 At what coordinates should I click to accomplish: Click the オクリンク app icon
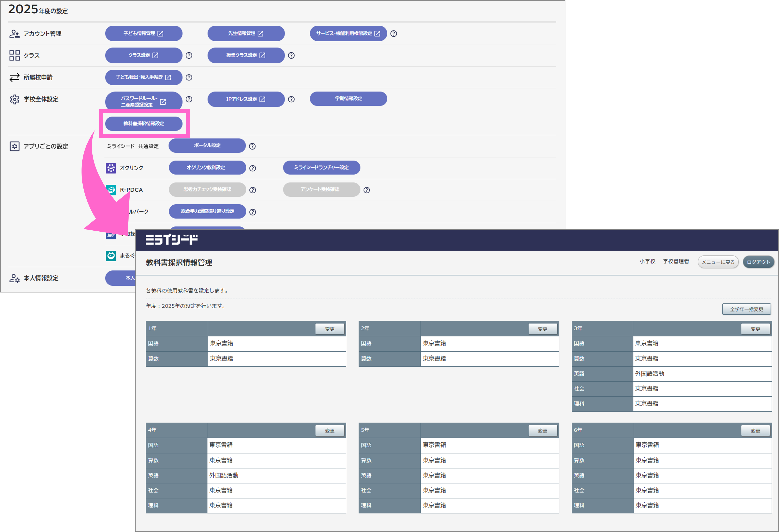pos(111,168)
